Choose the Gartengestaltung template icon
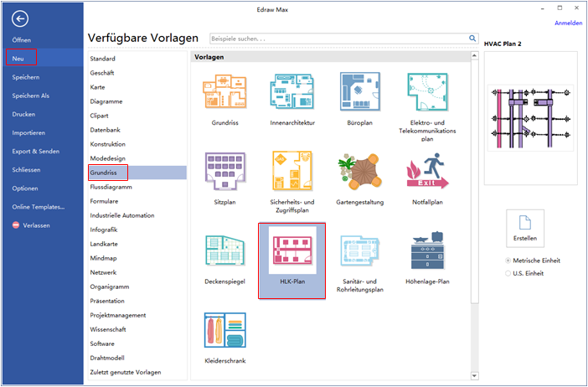 click(359, 172)
